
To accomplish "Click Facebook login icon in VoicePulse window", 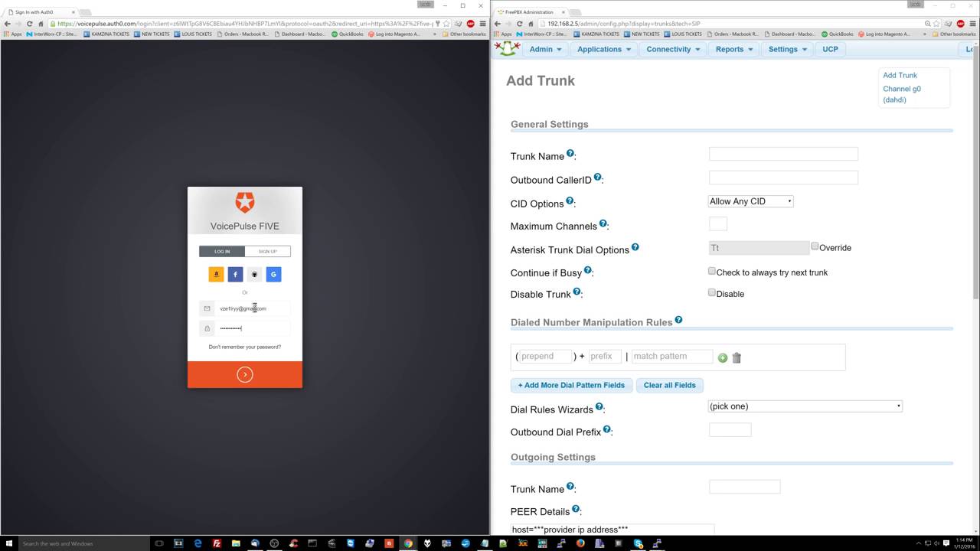I will 236,274.
